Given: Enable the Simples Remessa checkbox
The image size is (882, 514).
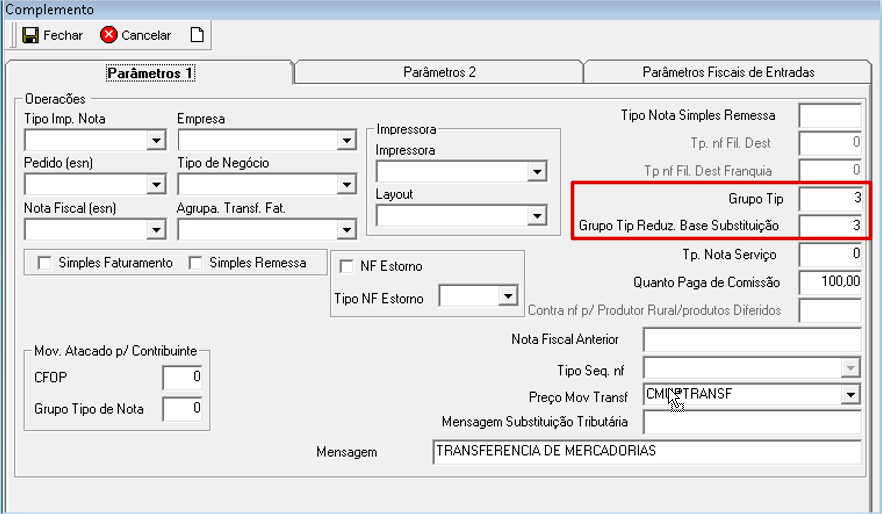Looking at the screenshot, I should point(195,263).
